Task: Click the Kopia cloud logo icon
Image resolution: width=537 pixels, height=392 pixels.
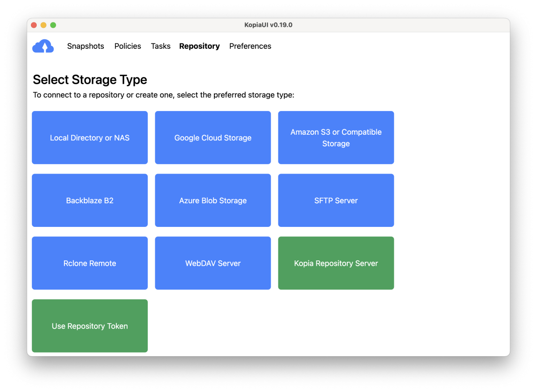Action: (x=43, y=46)
